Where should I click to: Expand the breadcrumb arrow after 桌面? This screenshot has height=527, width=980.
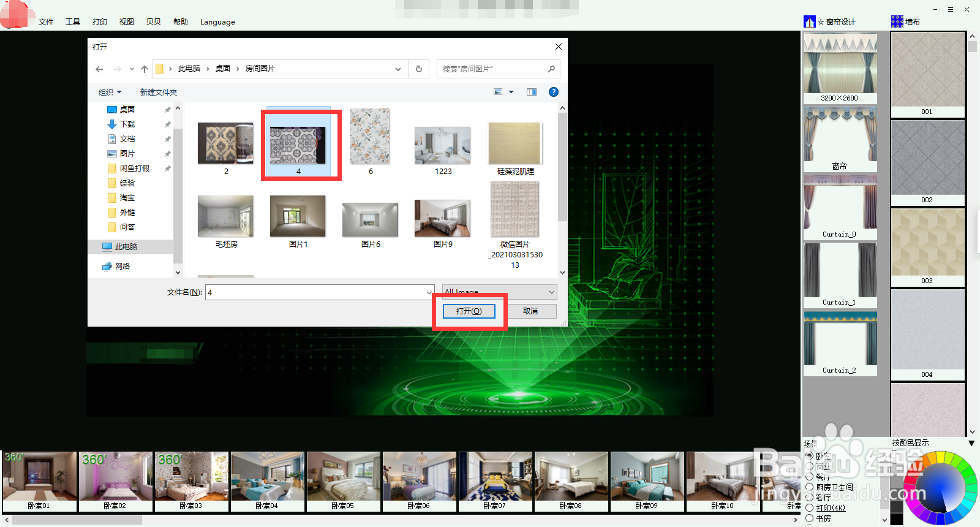tap(238, 69)
